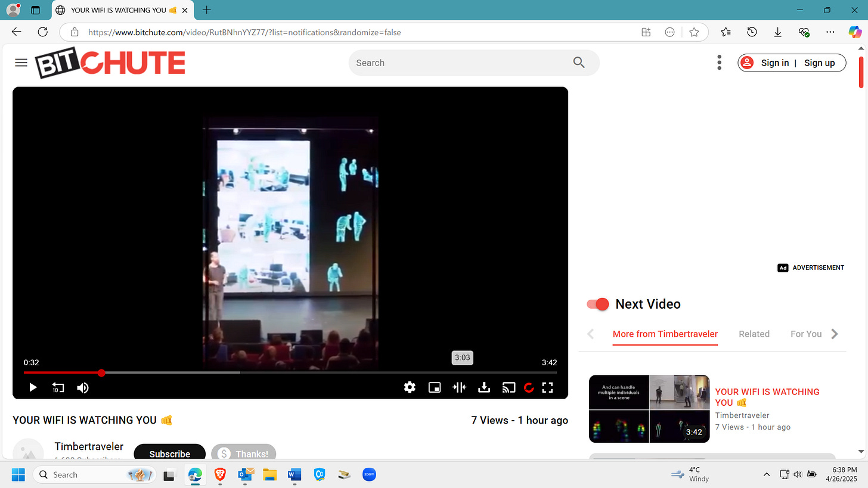This screenshot has width=868, height=488.
Task: Open the weather widget showing 4°C
Action: click(690, 475)
